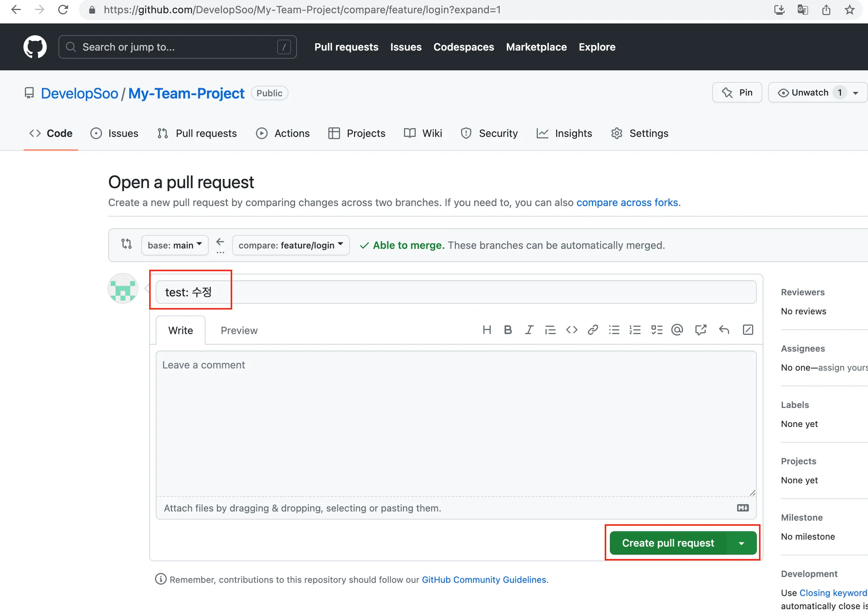Insert a task list icon
This screenshot has height=614, width=868.
[657, 330]
